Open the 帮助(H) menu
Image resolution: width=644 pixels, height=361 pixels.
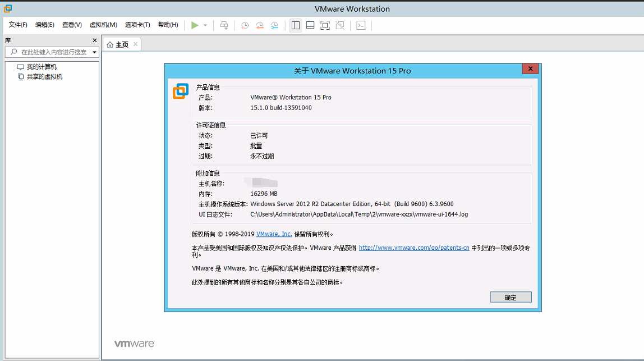168,25
